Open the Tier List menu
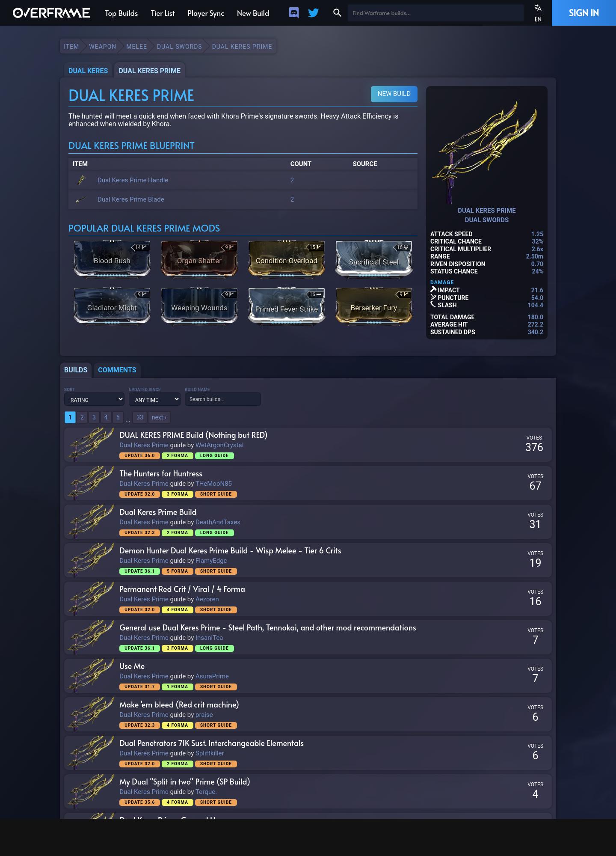This screenshot has width=616, height=856. point(163,13)
